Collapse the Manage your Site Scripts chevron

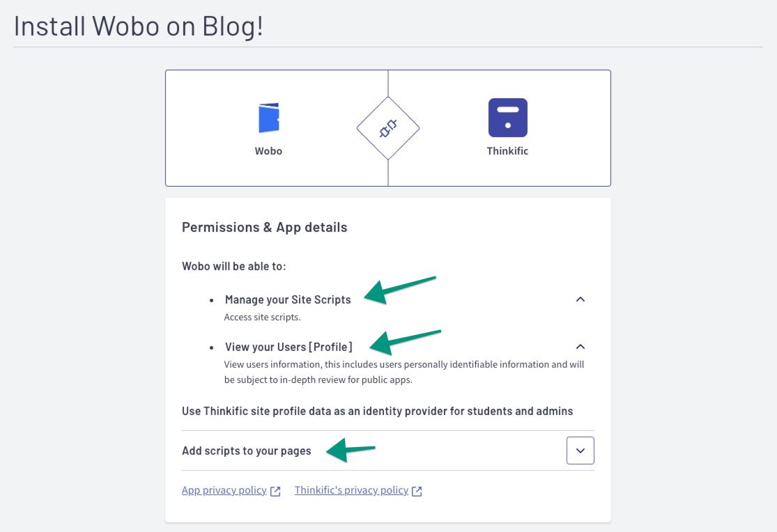click(x=580, y=299)
